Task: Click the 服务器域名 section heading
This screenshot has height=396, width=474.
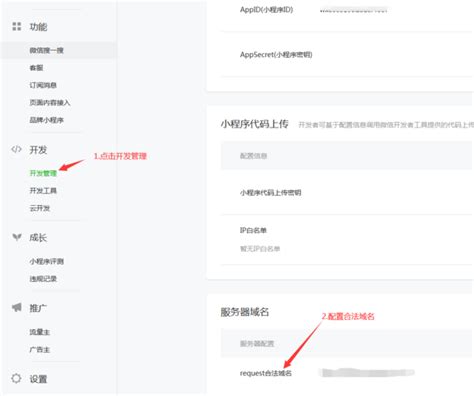Action: 245,312
